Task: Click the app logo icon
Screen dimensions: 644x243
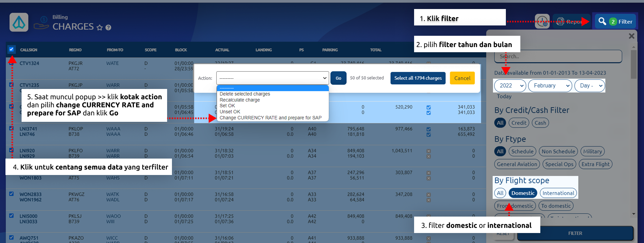Action: (19, 22)
